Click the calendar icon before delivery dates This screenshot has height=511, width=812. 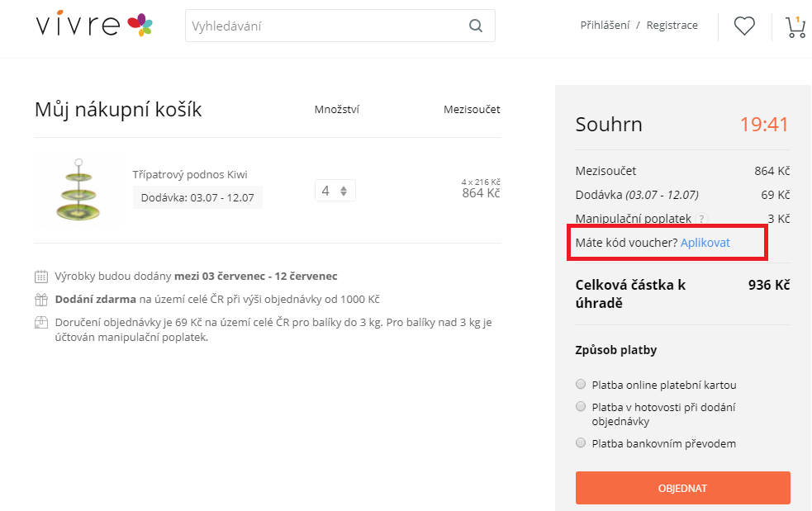point(40,274)
